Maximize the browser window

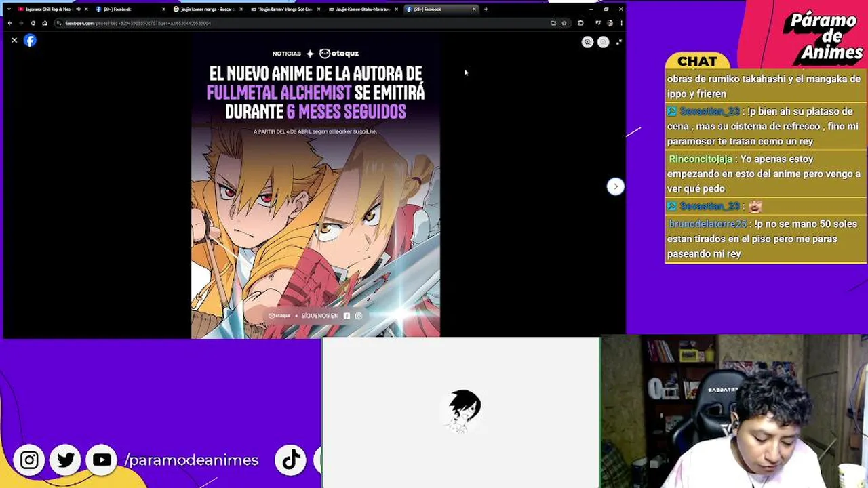pyautogui.click(x=606, y=9)
